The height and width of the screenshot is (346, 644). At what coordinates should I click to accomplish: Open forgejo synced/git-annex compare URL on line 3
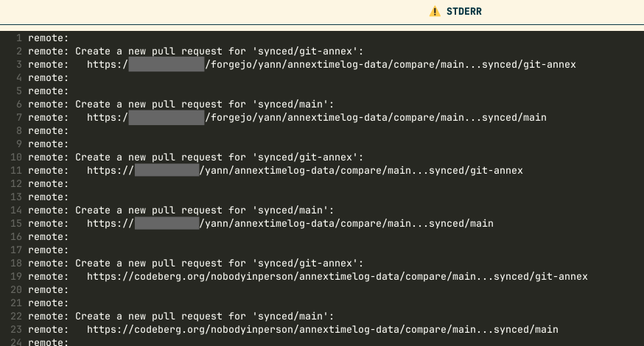[x=332, y=65]
